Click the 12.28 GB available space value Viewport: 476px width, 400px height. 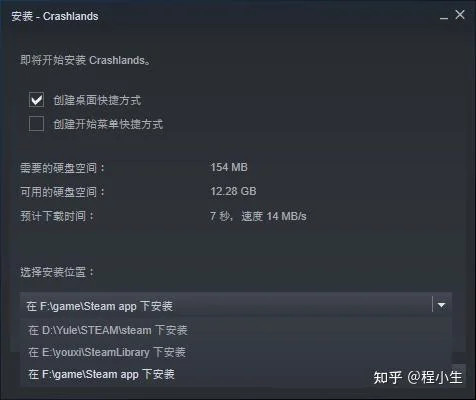[233, 191]
